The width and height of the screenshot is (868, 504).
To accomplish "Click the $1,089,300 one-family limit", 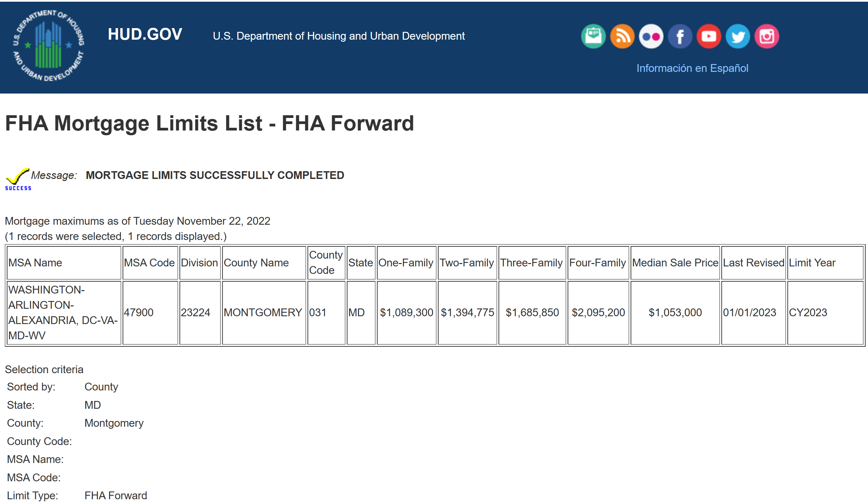I will coord(406,313).
